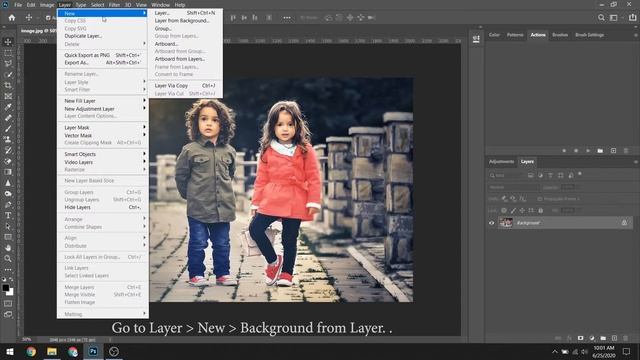Open the Layers panel options menu
640x360 pixels.
tap(636, 162)
